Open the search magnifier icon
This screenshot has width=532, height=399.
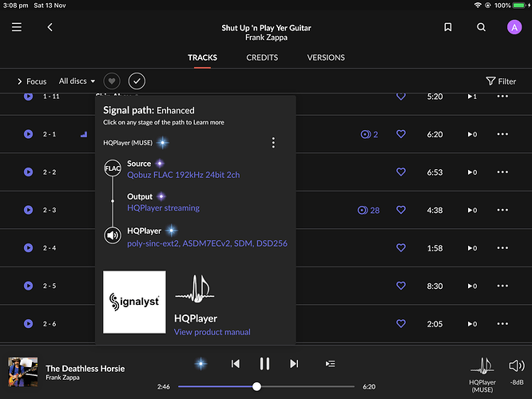coord(481,27)
